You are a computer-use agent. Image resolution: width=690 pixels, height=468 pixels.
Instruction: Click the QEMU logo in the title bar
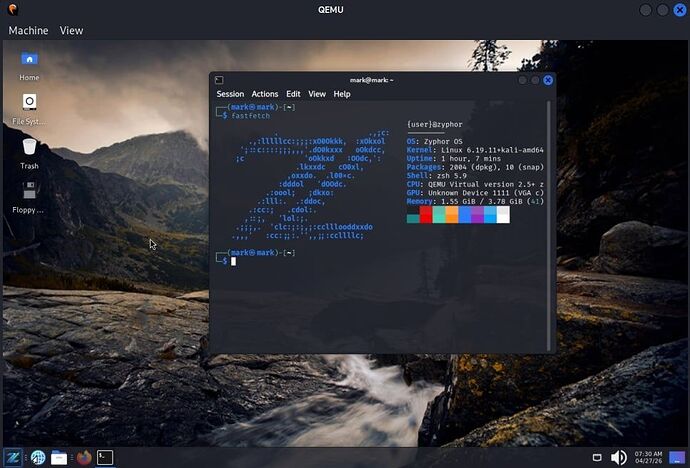[13, 9]
